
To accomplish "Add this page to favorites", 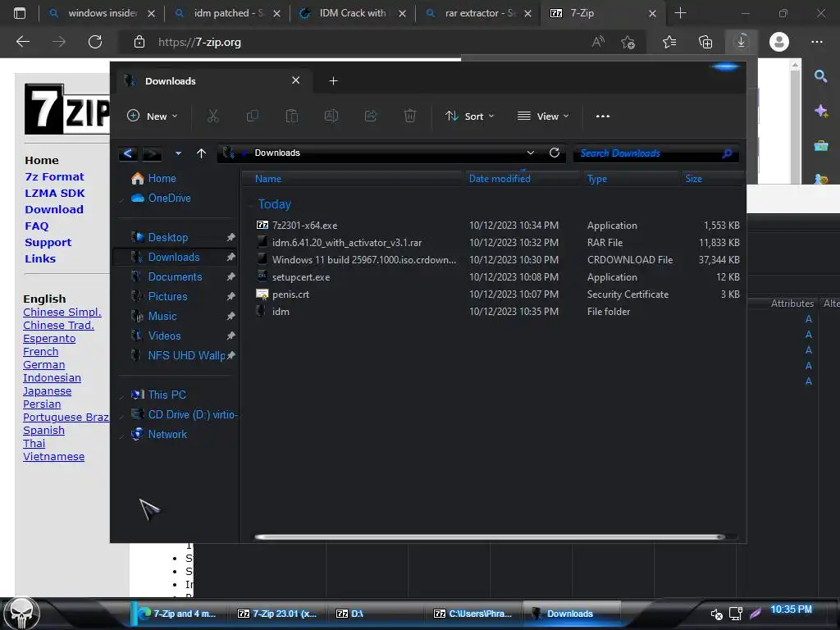I will coord(628,42).
